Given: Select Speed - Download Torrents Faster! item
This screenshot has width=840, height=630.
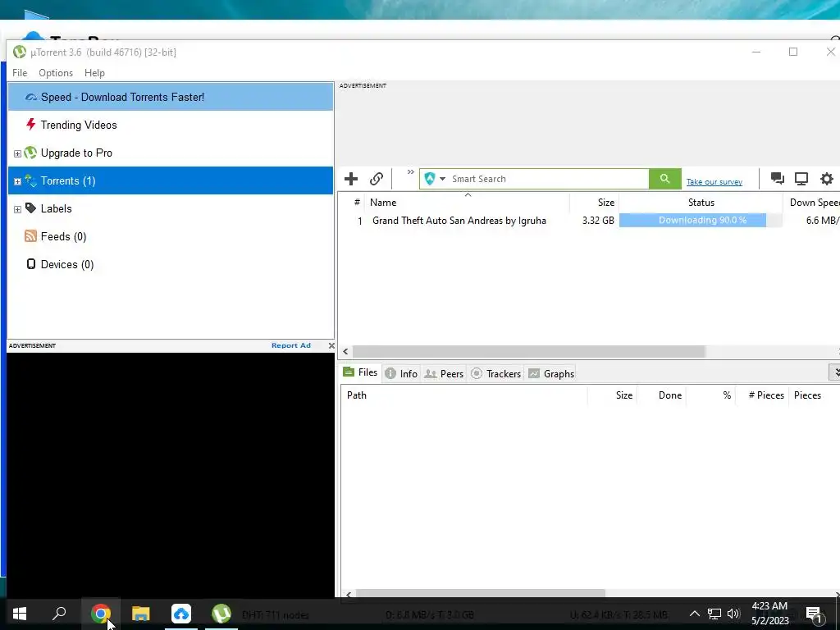Looking at the screenshot, I should point(171,97).
